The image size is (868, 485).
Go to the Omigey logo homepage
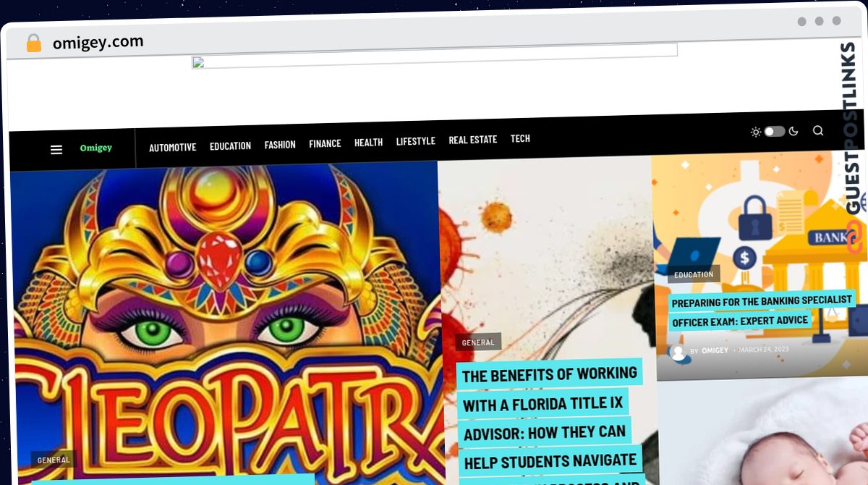pos(96,148)
